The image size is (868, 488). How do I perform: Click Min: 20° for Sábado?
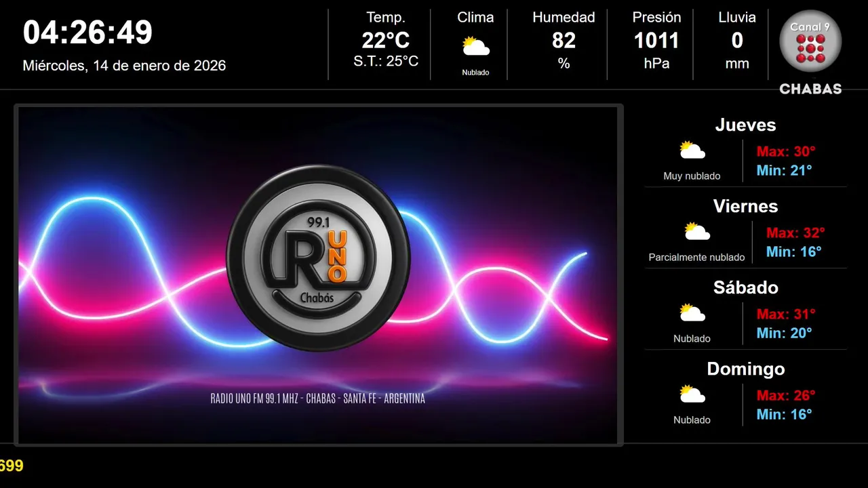pos(784,333)
